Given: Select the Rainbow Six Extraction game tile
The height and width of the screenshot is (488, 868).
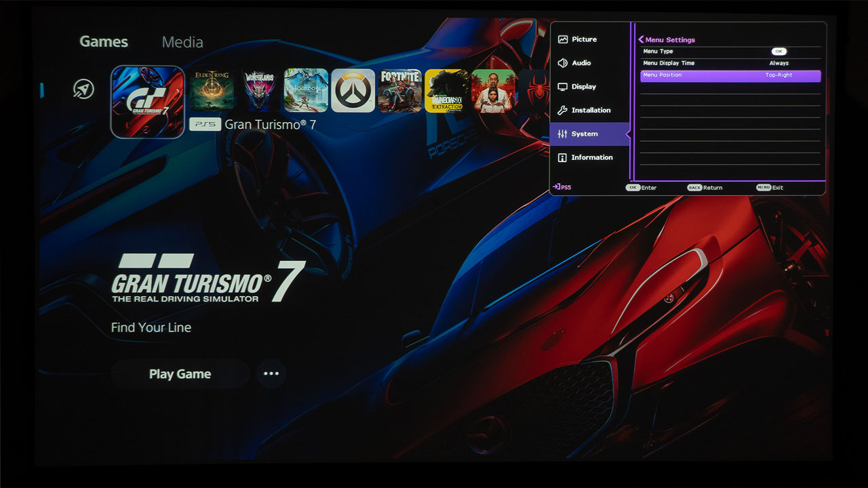Looking at the screenshot, I should click(447, 90).
